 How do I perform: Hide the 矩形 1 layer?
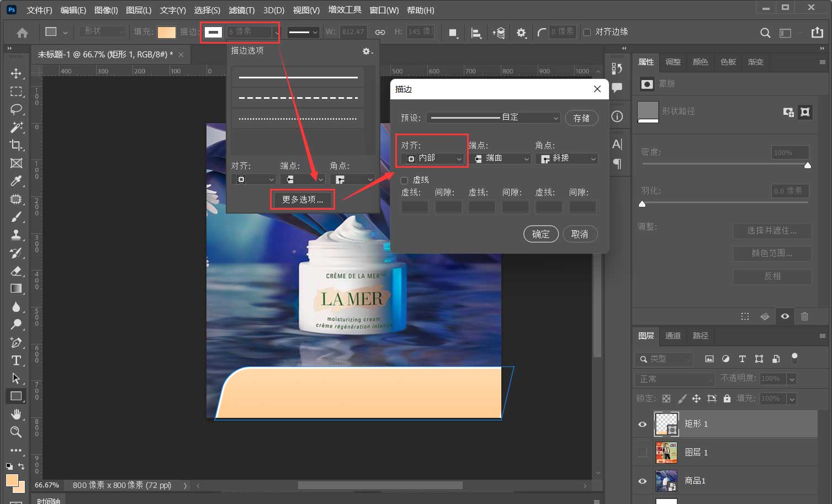click(x=642, y=424)
